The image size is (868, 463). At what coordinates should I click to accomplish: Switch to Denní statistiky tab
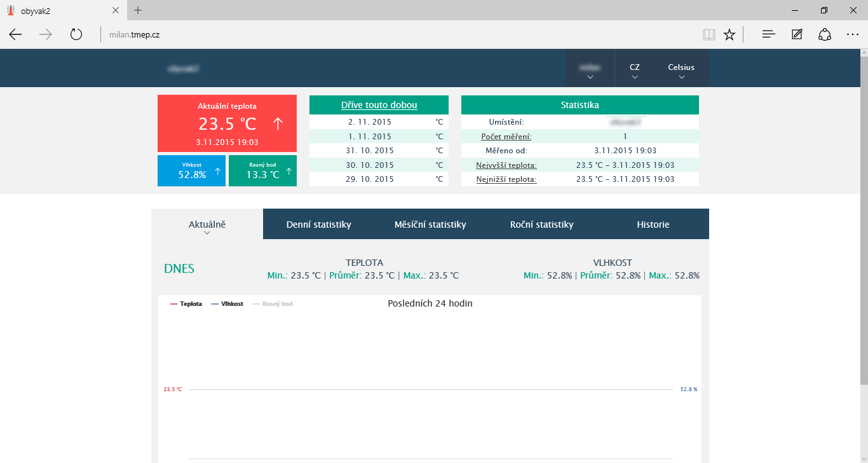(x=319, y=224)
